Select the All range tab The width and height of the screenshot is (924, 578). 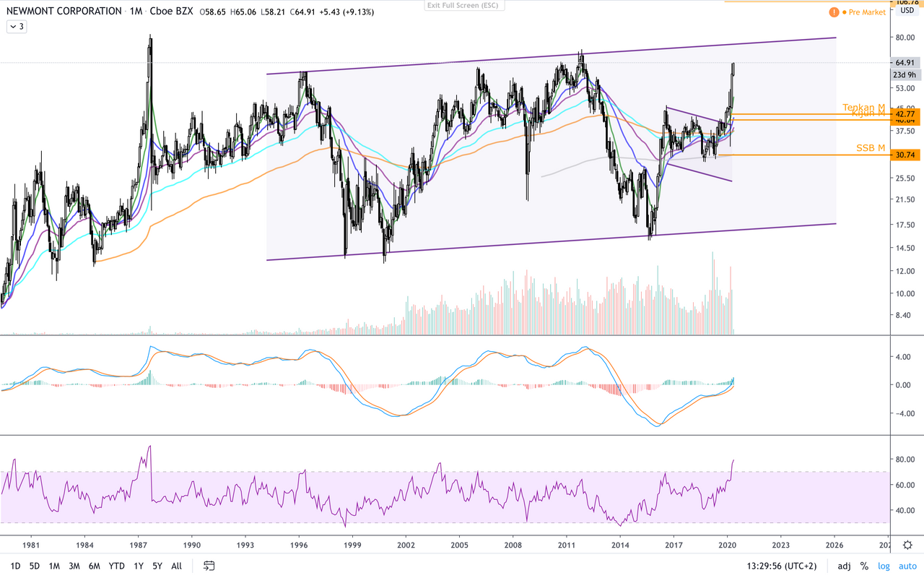pyautogui.click(x=176, y=566)
